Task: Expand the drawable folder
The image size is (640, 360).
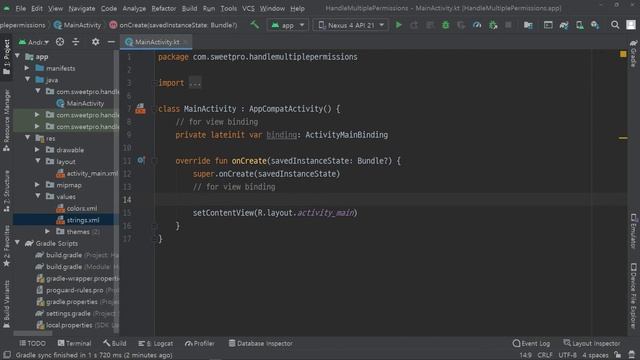Action: click(38, 150)
